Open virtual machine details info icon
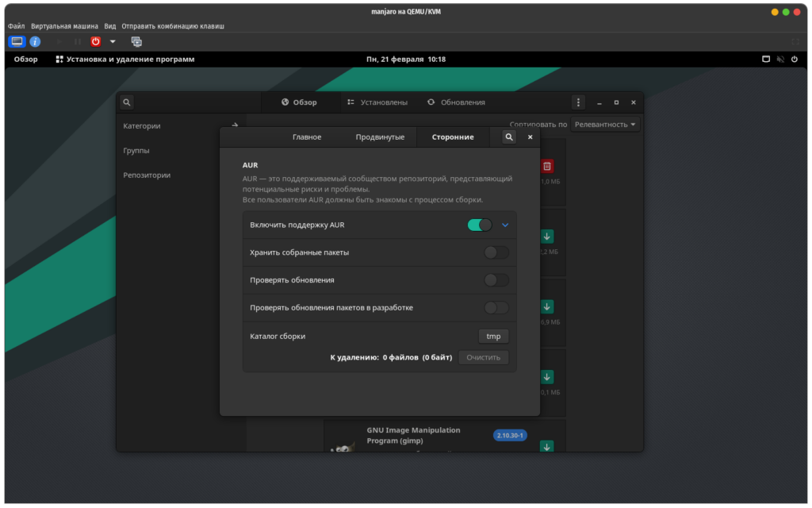 tap(35, 41)
